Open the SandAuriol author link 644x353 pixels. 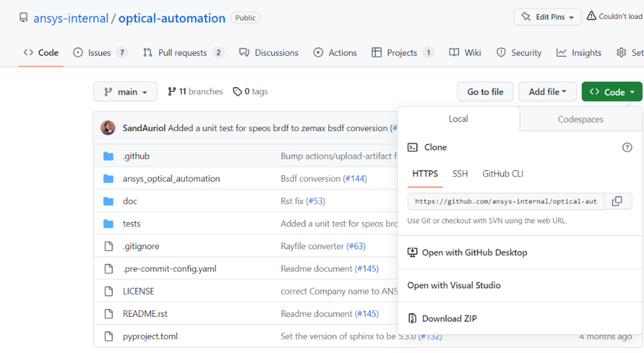pos(144,128)
